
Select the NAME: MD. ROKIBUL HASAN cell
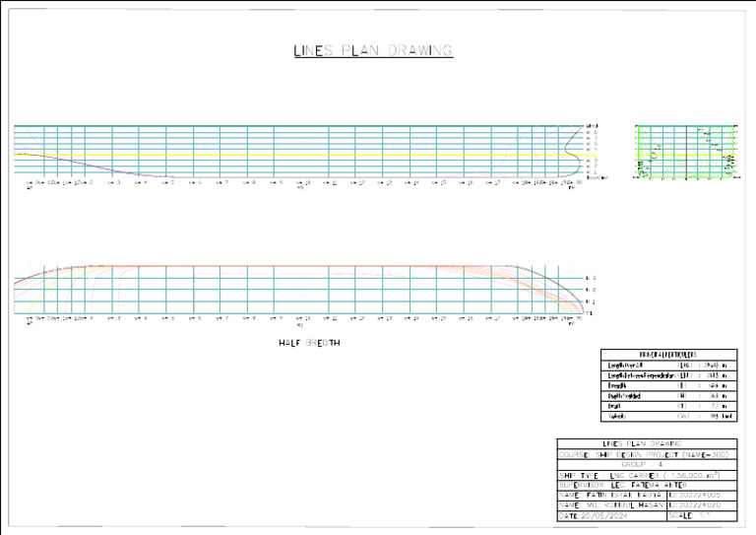coord(612,505)
